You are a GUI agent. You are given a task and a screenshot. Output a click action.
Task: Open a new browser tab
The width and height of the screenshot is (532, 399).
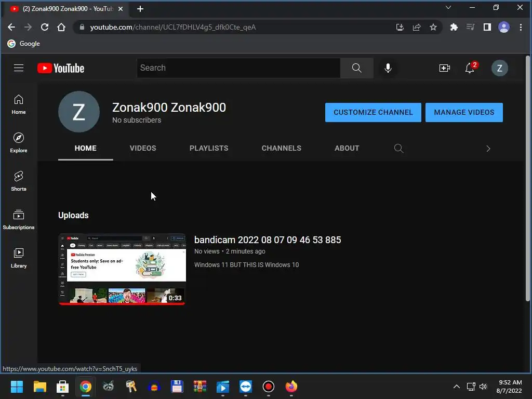140,9
